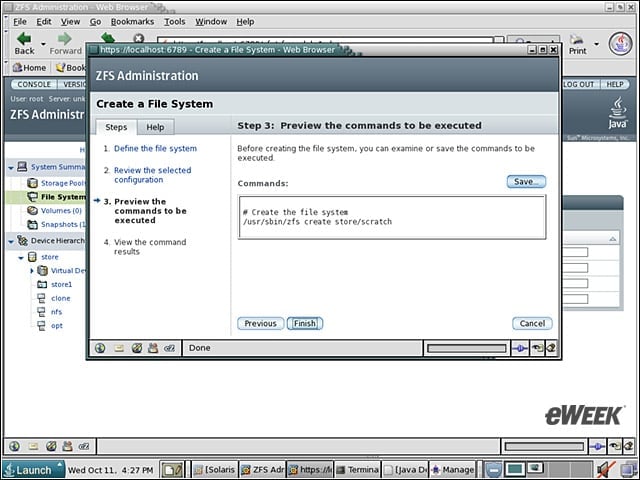Click the System Summary computer icon in the tree

[x=22, y=167]
